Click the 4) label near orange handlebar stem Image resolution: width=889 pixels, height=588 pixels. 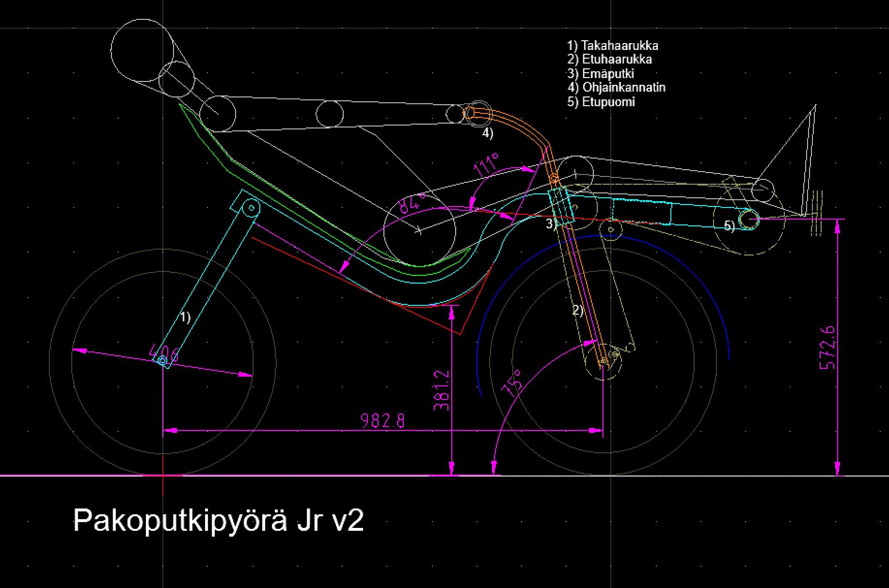tap(488, 133)
